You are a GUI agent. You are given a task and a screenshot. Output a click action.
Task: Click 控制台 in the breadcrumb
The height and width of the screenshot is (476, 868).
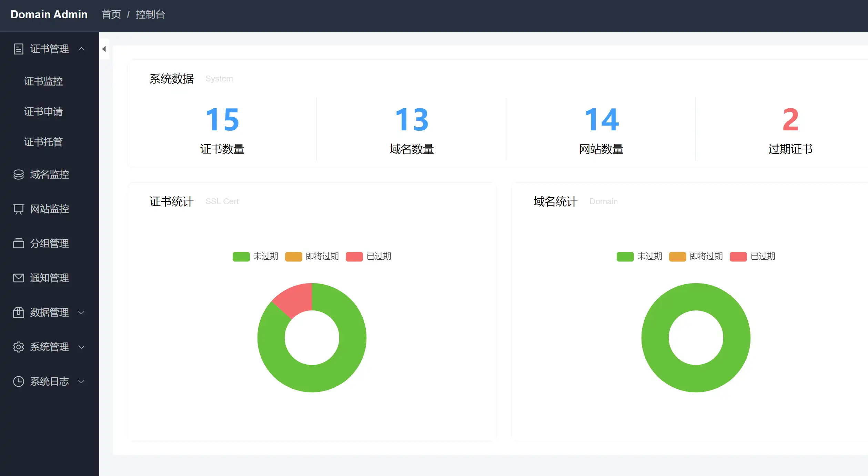(x=150, y=14)
